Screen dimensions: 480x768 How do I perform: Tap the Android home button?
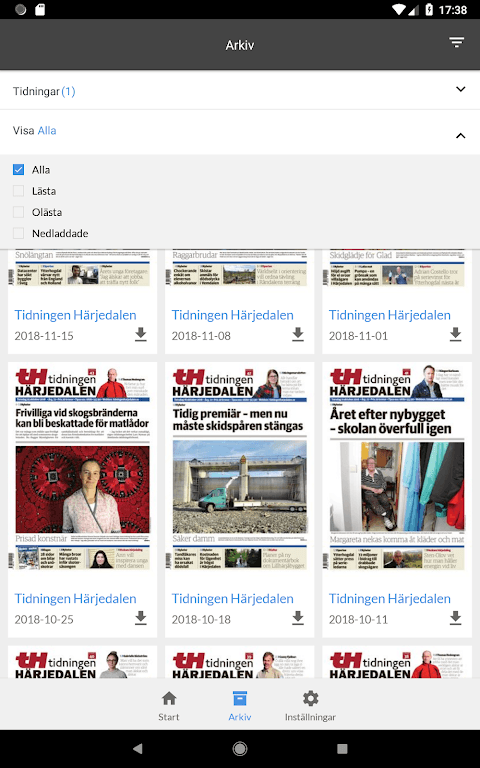(240, 748)
